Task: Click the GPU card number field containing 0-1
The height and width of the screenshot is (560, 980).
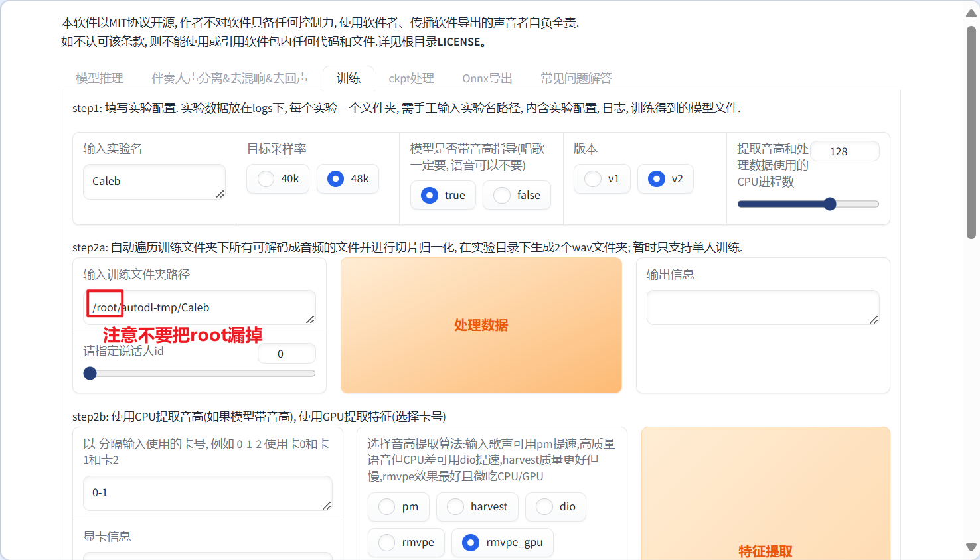Action: (207, 493)
